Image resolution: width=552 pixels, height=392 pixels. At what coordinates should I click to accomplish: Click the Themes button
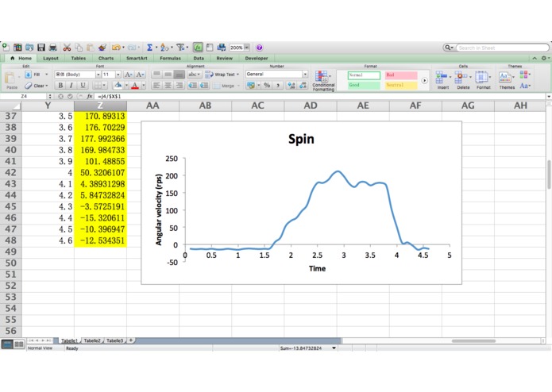pyautogui.click(x=507, y=80)
